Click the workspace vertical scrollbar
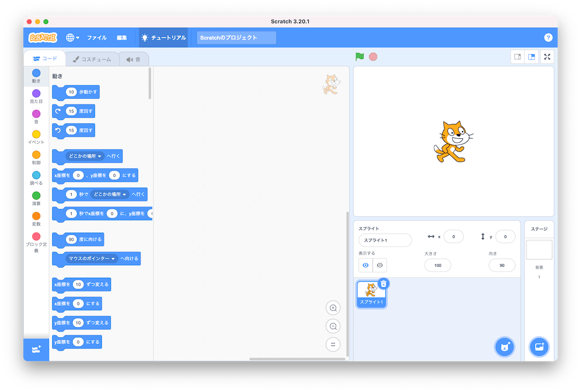The height and width of the screenshot is (392, 581). coord(347,285)
